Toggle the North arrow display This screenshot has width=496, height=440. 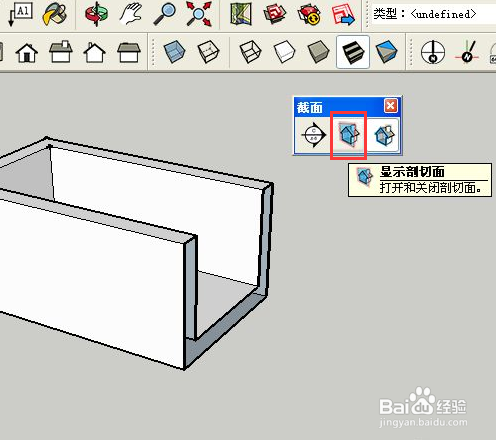coord(433,52)
